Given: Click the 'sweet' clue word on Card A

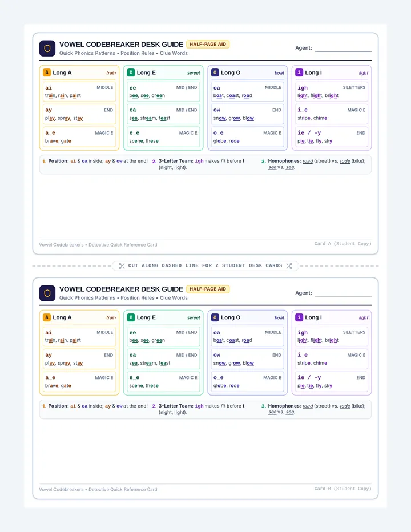Looking at the screenshot, I should pos(194,73).
